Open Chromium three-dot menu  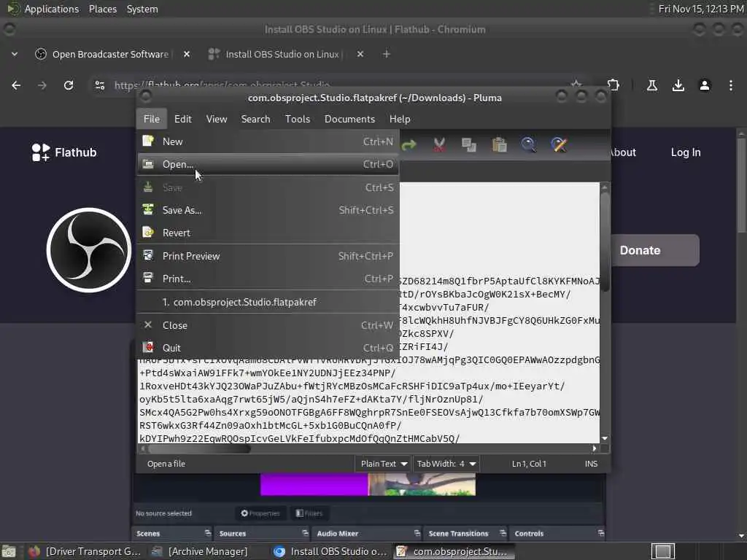pos(731,85)
